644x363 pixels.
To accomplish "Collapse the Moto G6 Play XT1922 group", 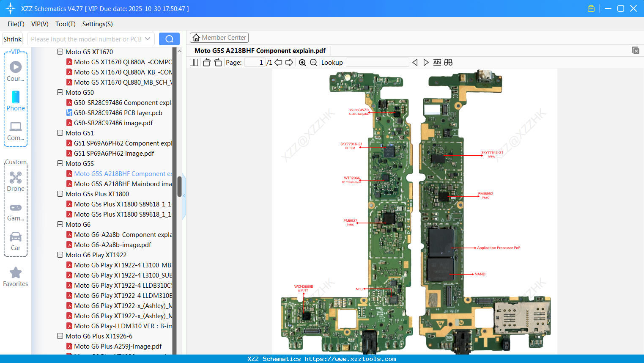I will (x=60, y=255).
